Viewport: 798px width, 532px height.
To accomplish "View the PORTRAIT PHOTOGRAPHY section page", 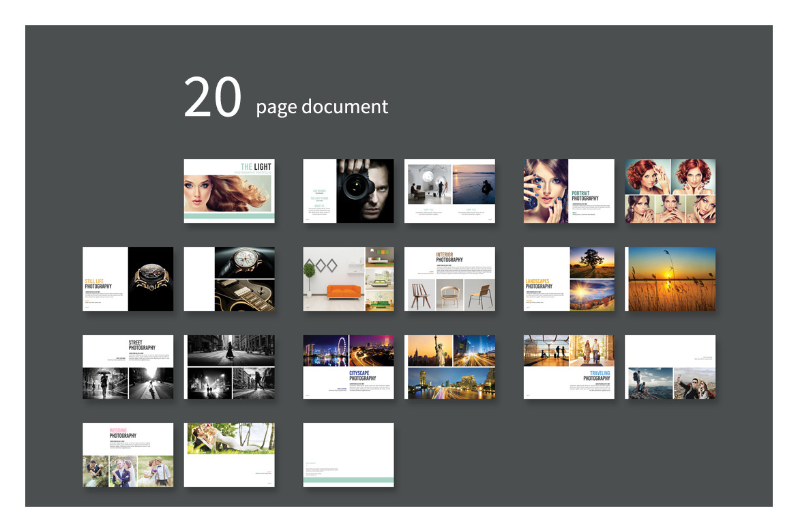I will (x=568, y=191).
